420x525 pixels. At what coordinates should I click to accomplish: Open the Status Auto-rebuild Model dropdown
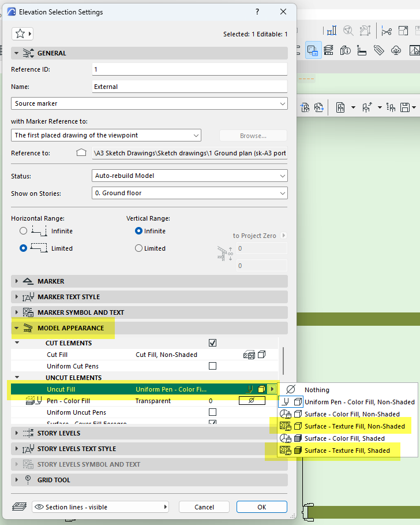click(190, 176)
